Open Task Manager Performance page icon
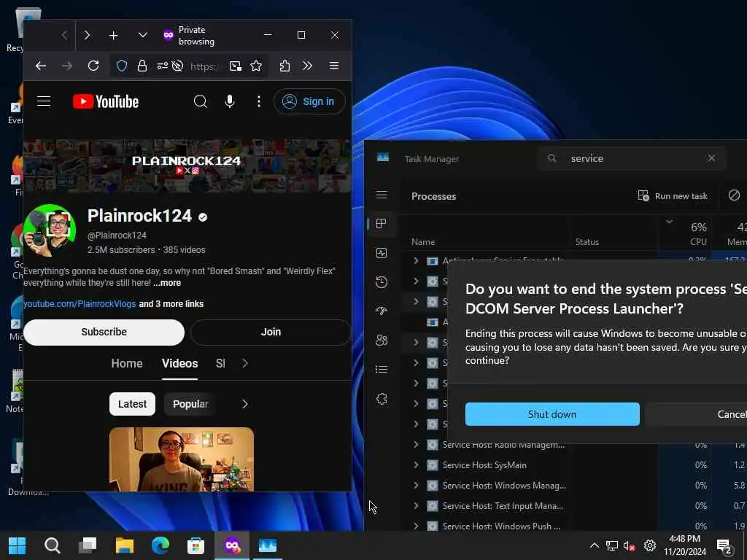 [381, 253]
